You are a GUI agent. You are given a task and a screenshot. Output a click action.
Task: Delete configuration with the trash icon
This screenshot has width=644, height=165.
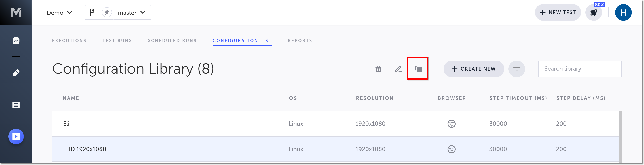378,69
